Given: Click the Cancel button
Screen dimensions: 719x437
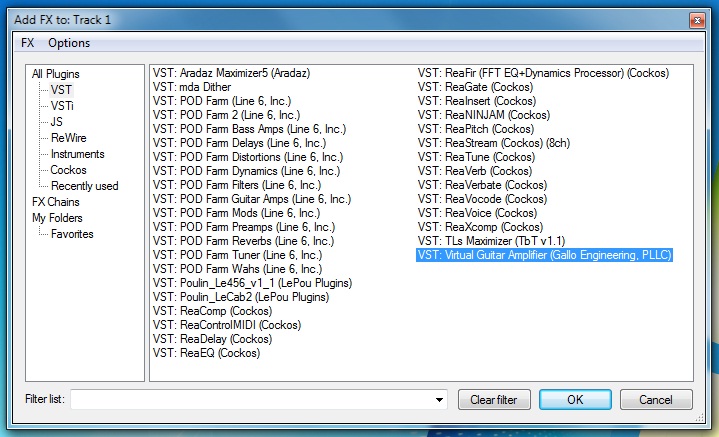Looking at the screenshot, I should click(x=656, y=400).
